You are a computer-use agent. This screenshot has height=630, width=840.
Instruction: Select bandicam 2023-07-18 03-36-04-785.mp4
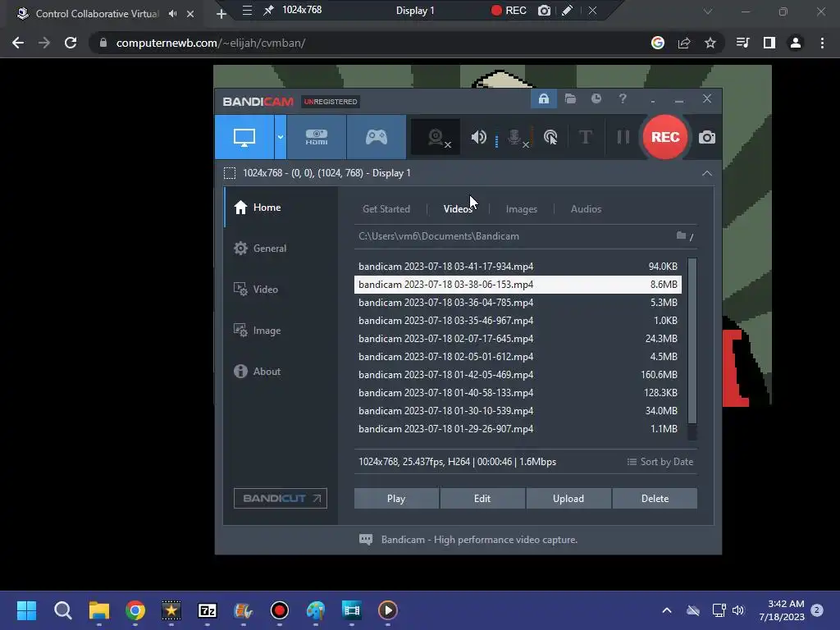coord(518,303)
